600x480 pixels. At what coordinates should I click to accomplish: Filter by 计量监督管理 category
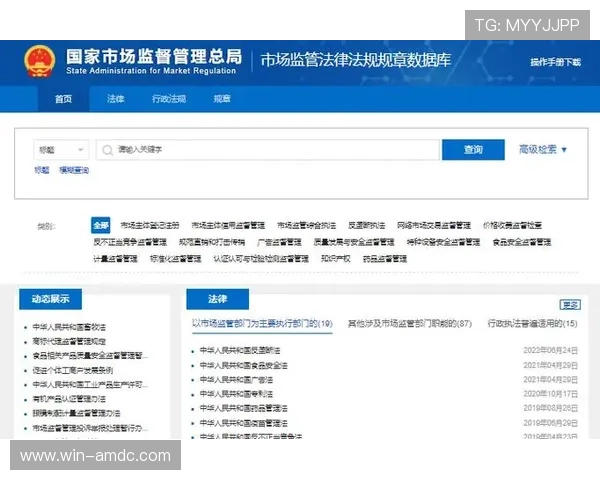[x=115, y=259]
